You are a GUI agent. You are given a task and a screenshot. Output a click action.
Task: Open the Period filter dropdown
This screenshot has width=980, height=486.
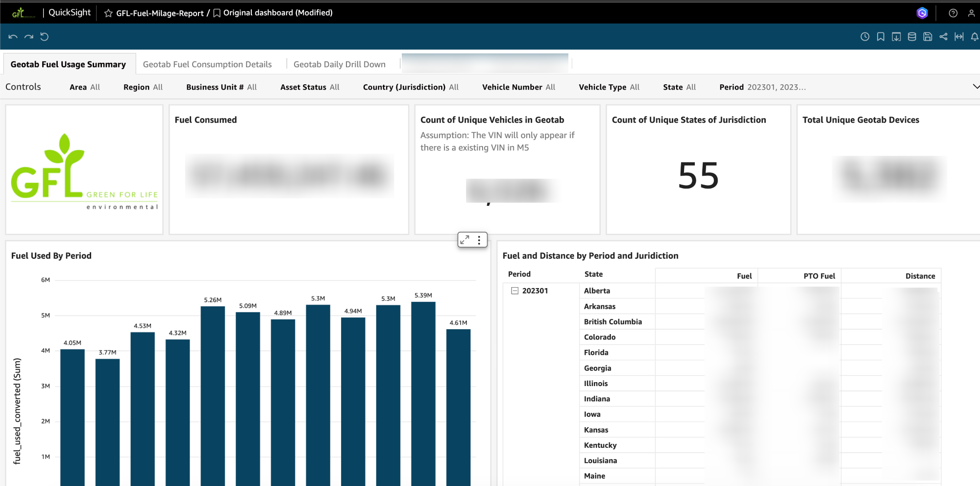762,87
